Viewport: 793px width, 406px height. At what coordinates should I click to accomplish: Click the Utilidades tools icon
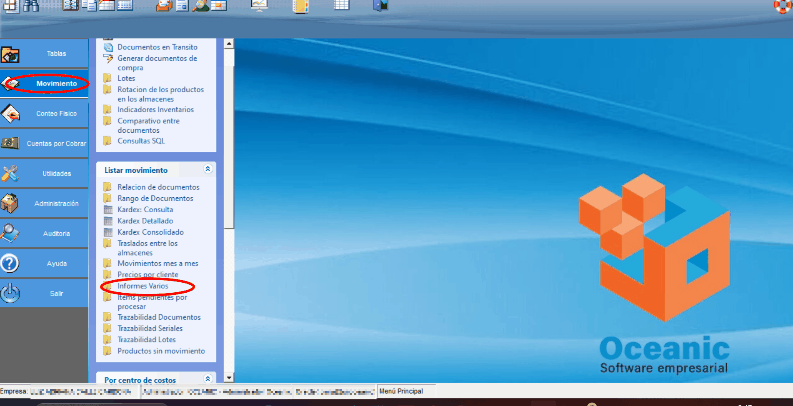click(x=11, y=173)
